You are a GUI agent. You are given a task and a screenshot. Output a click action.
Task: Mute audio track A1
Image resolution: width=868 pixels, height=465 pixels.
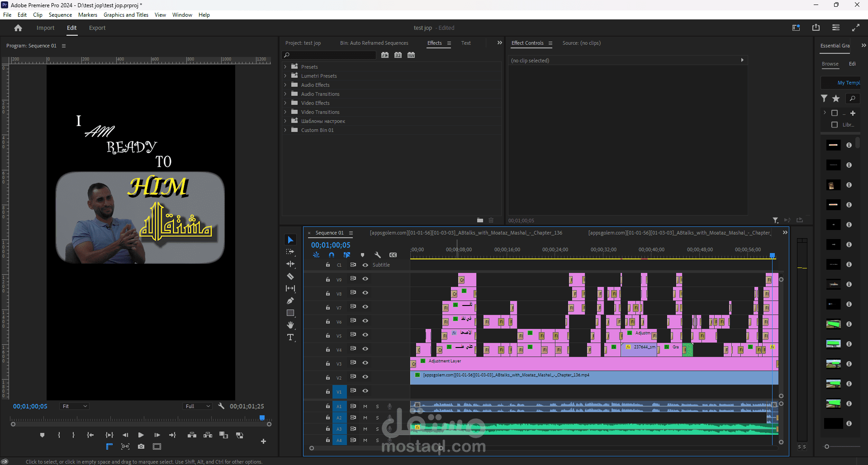click(365, 406)
